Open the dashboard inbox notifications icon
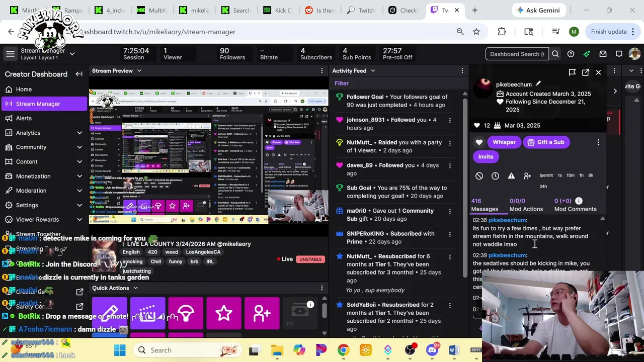This screenshot has height=362, width=644. coord(603,54)
